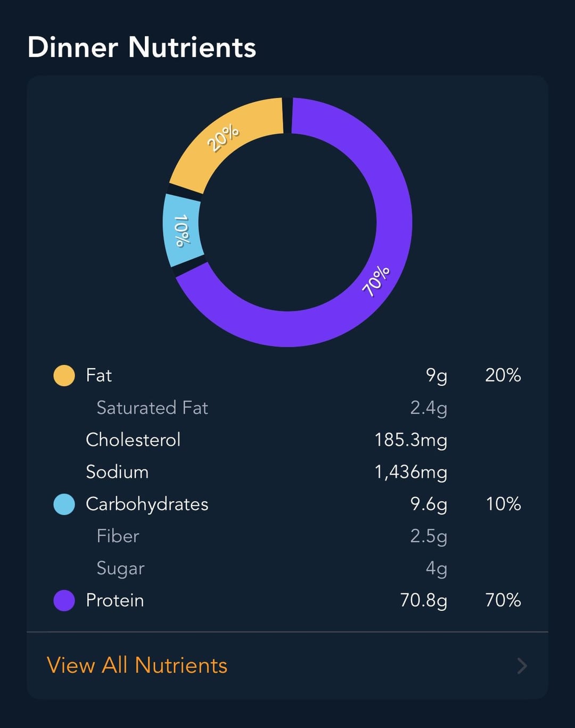Click the Carbohydrates row label

147,504
